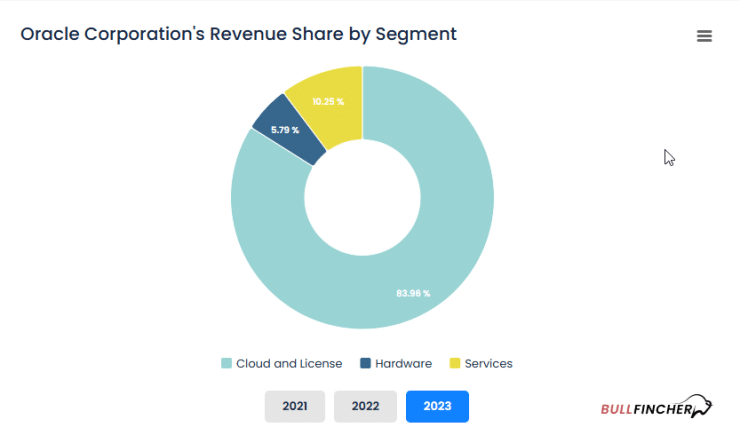Switch to 2022 revenue data

click(x=365, y=406)
